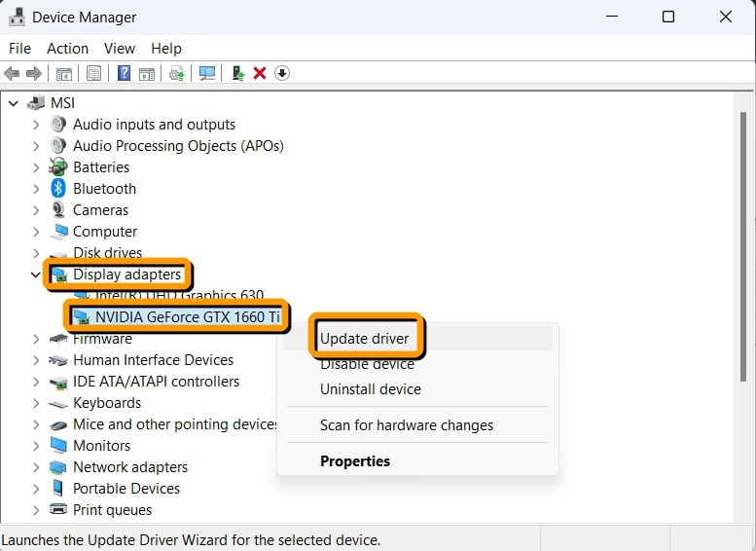Select Uninstall device in context menu
Screen dimensions: 756x551
pos(370,389)
